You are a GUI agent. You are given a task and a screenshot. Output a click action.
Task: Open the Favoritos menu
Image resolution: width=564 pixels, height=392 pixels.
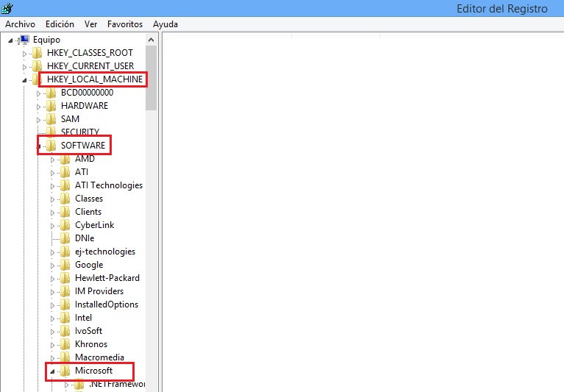125,24
